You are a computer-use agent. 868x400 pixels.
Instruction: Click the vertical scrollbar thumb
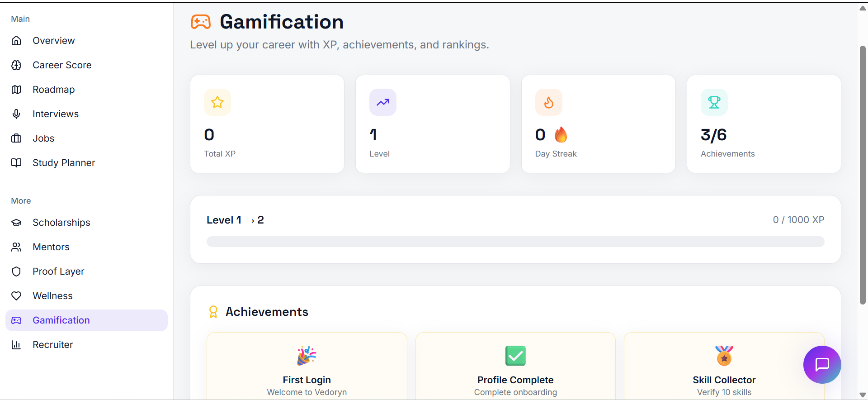point(863,175)
